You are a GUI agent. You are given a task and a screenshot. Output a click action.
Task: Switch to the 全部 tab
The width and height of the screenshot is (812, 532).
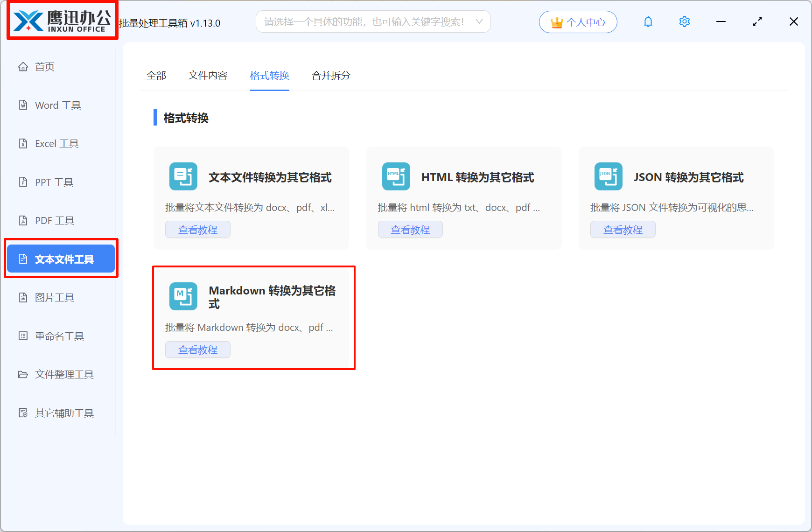click(x=156, y=75)
